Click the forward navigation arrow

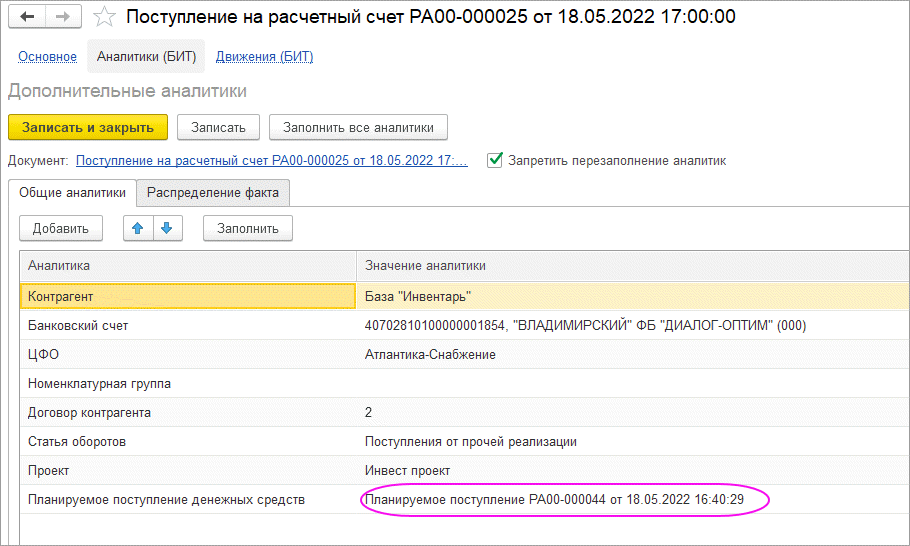click(x=62, y=17)
